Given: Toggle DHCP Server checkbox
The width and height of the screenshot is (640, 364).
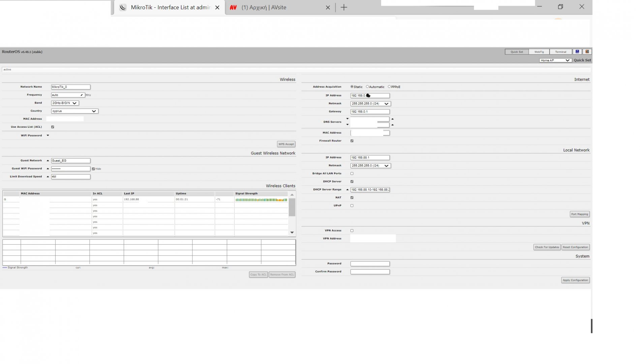Looking at the screenshot, I should pyautogui.click(x=352, y=182).
